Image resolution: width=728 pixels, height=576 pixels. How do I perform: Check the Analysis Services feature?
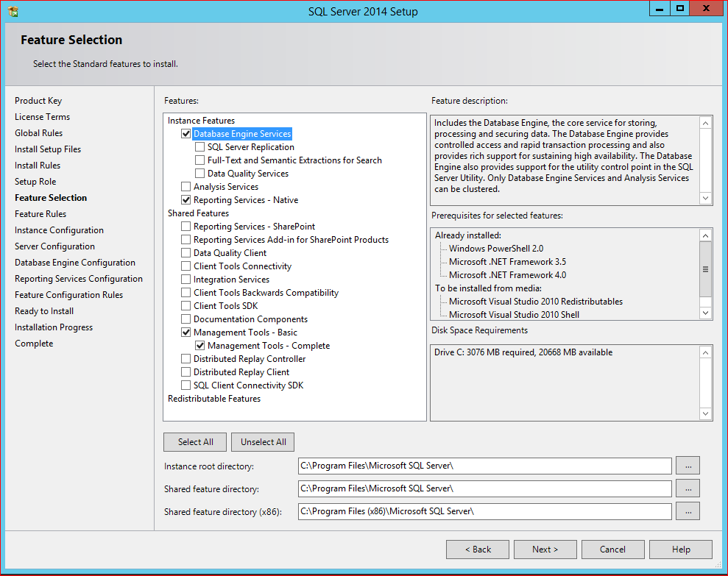tap(186, 187)
